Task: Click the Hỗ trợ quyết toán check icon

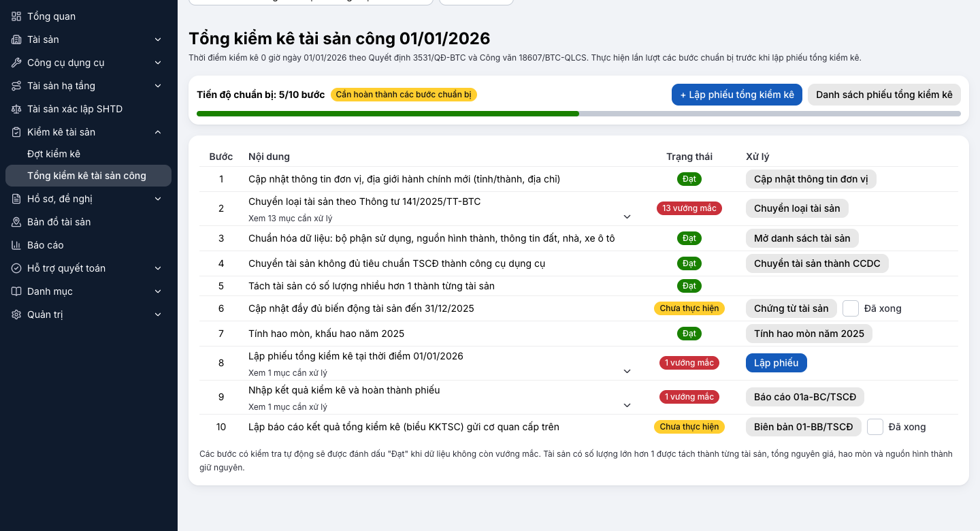Action: coord(16,268)
